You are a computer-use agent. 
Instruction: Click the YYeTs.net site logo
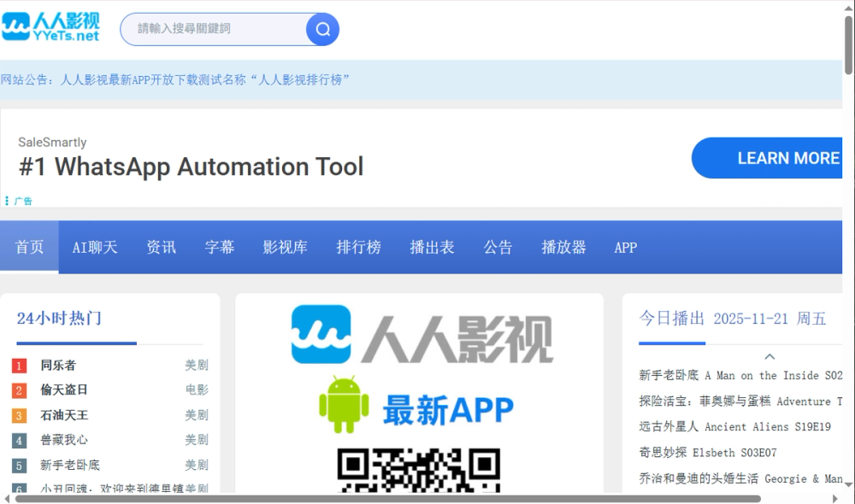point(50,27)
